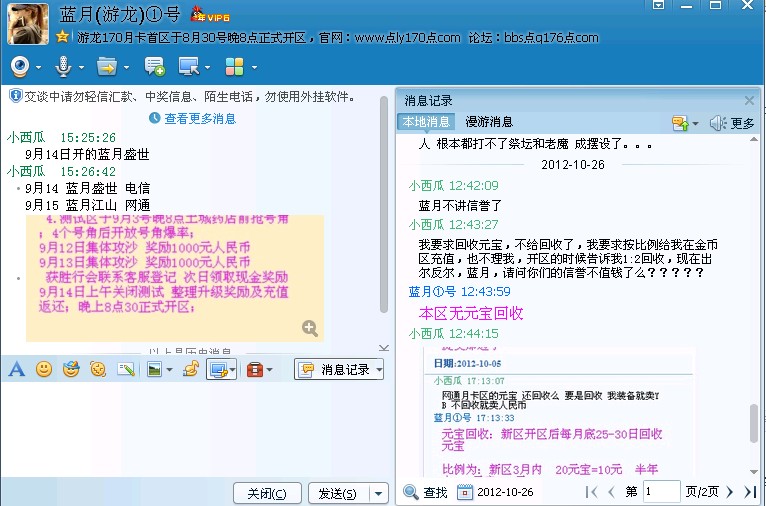Close the 消息记录 side panel

749,101
